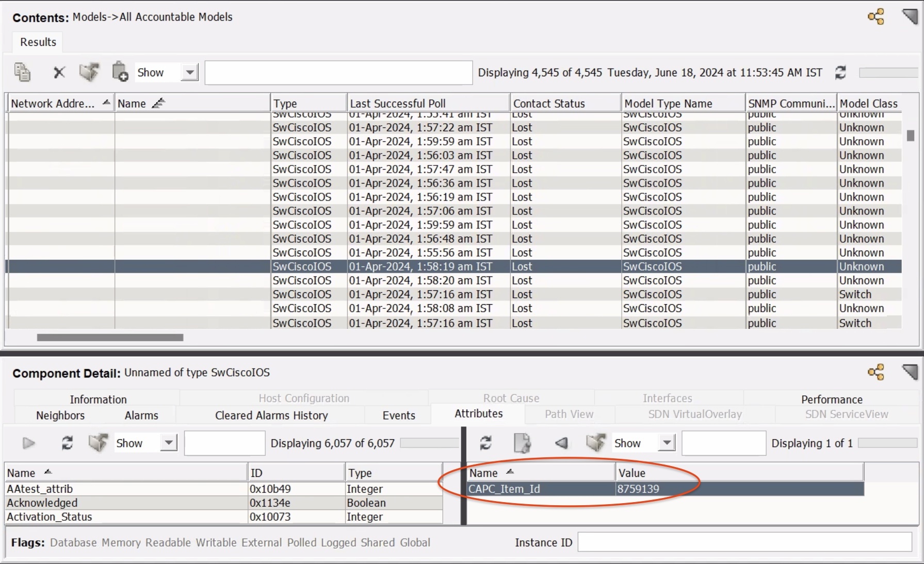This screenshot has height=564, width=924.
Task: Click the horizontal scrollbar in results table
Action: pos(110,338)
